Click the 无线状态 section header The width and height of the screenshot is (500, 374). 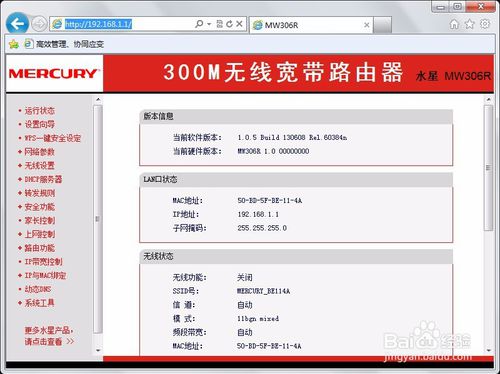[x=296, y=256]
